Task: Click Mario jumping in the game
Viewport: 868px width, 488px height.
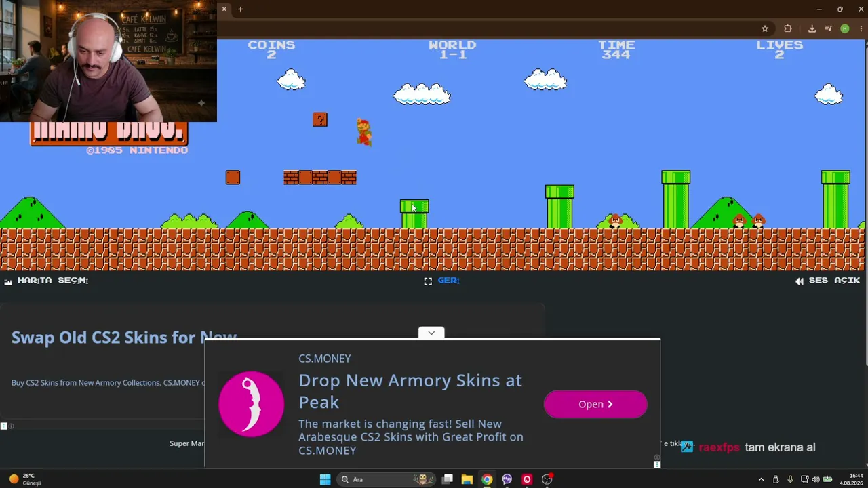Action: tap(363, 132)
